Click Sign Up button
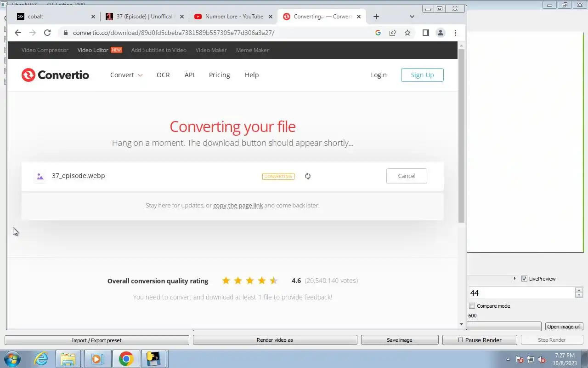588x368 pixels. pos(422,75)
